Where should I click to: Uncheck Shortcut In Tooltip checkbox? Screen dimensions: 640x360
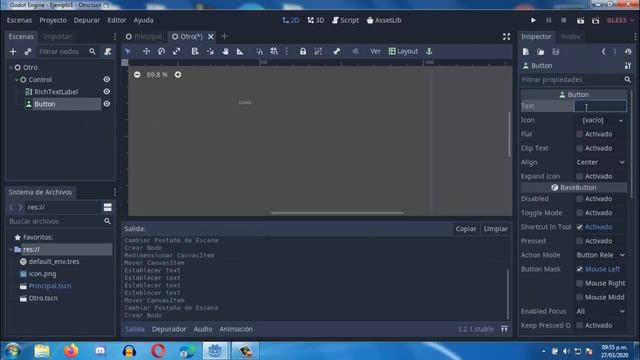[x=579, y=227]
